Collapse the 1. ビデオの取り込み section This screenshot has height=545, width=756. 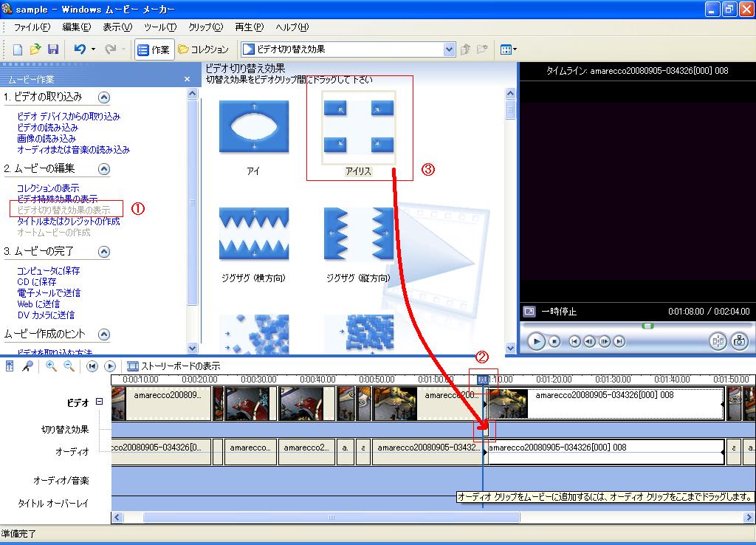point(103,97)
